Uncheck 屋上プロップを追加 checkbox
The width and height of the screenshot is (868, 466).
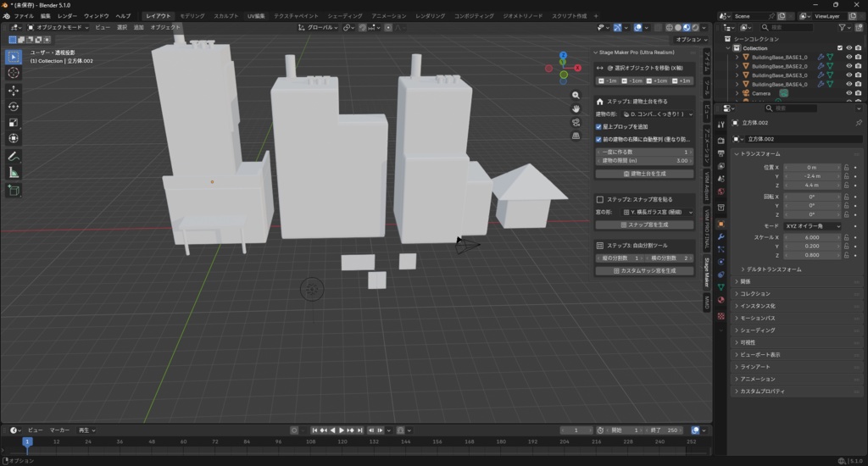pyautogui.click(x=599, y=127)
